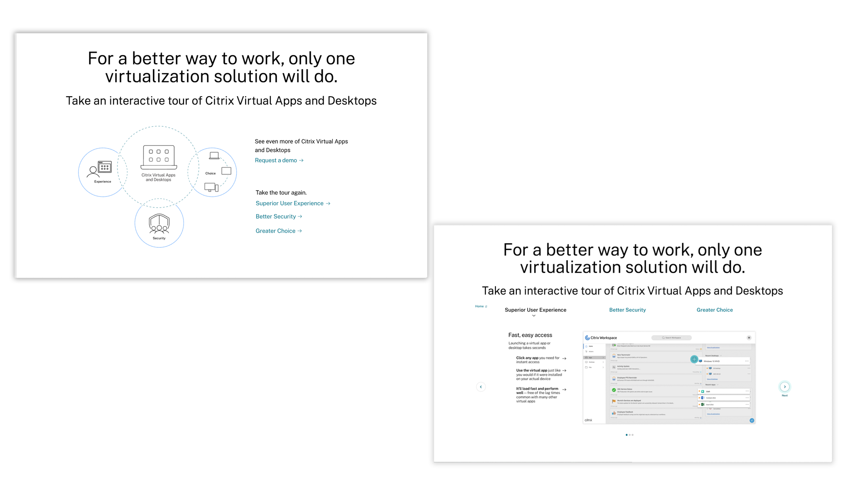Open Better Security link under Take the tour again

pyautogui.click(x=279, y=217)
